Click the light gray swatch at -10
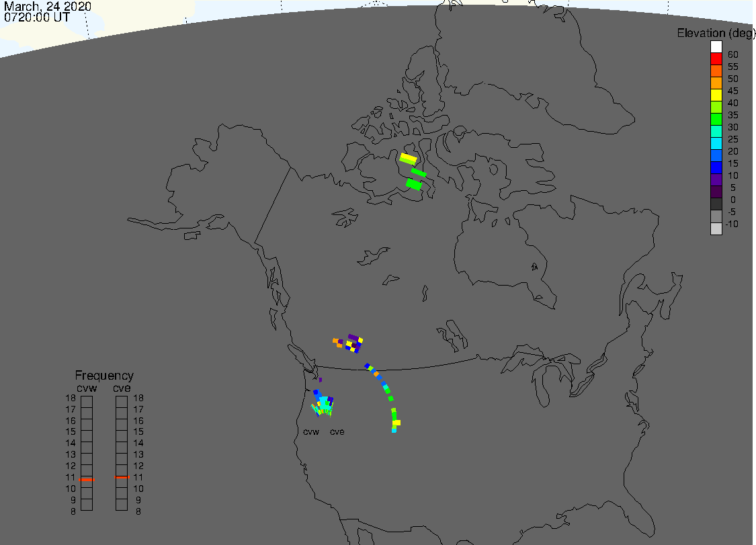 [716, 228]
